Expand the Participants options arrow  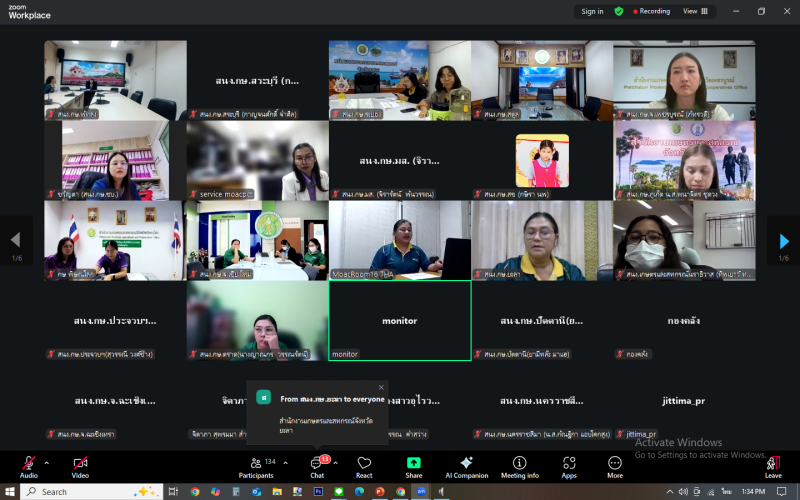coord(285,462)
